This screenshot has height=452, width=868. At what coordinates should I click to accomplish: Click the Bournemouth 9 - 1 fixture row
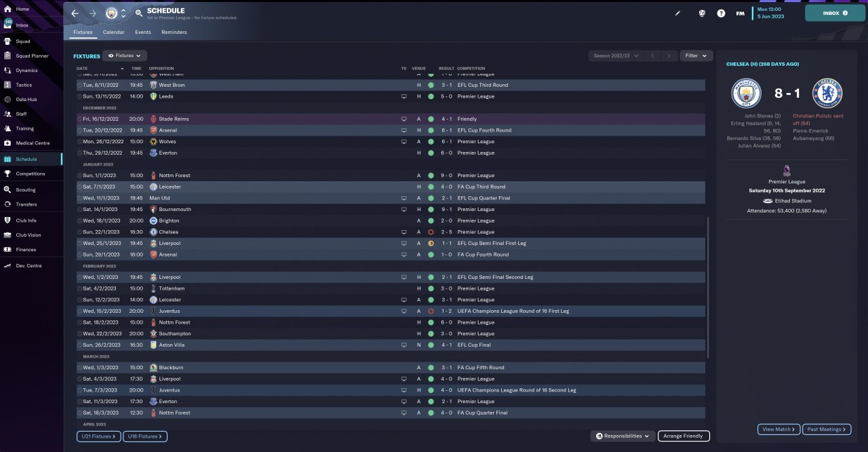click(391, 209)
